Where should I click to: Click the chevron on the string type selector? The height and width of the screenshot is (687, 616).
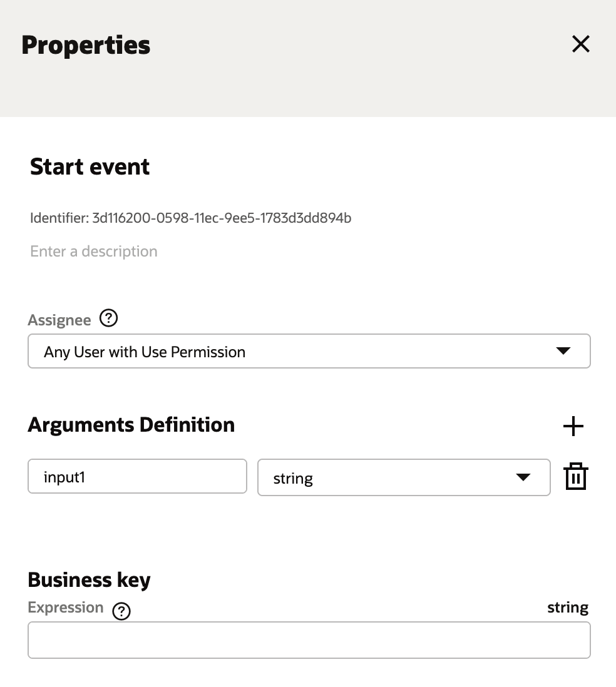coord(523,477)
